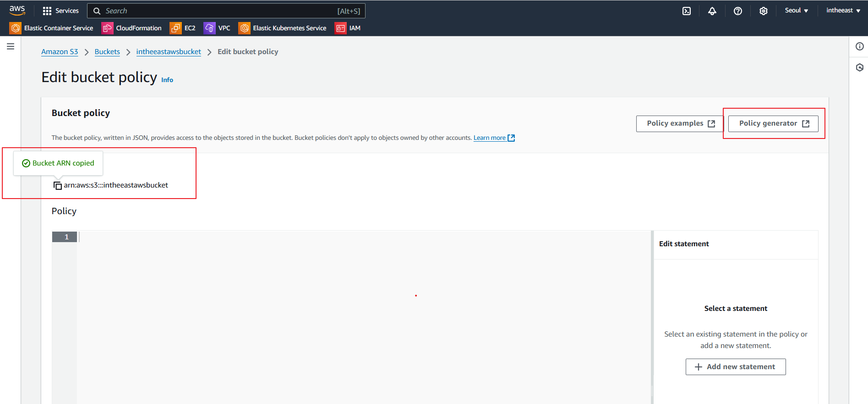Open Elastic Kubernetes Service shortcut
The image size is (868, 404).
point(283,28)
